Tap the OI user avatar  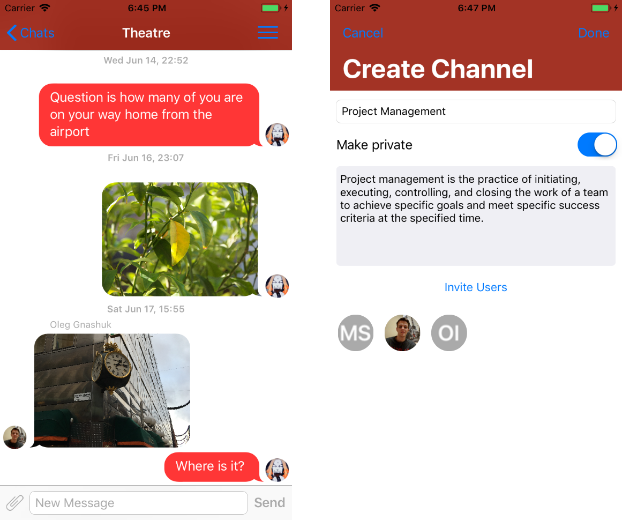pyautogui.click(x=449, y=333)
